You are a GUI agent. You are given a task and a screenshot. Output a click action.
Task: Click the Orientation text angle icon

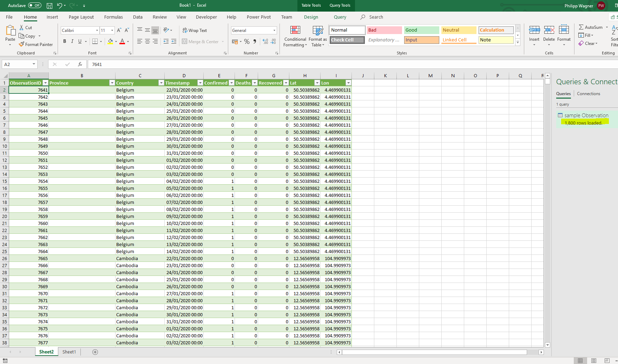coord(166,30)
